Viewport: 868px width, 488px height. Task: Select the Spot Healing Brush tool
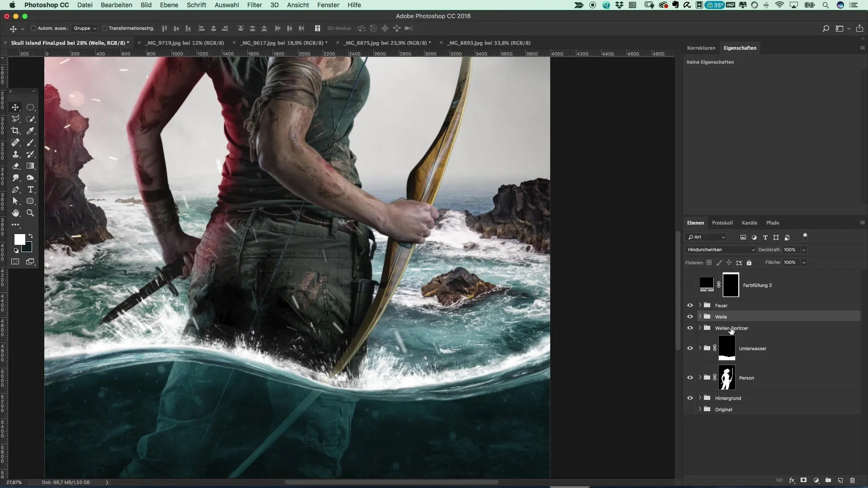pos(15,142)
